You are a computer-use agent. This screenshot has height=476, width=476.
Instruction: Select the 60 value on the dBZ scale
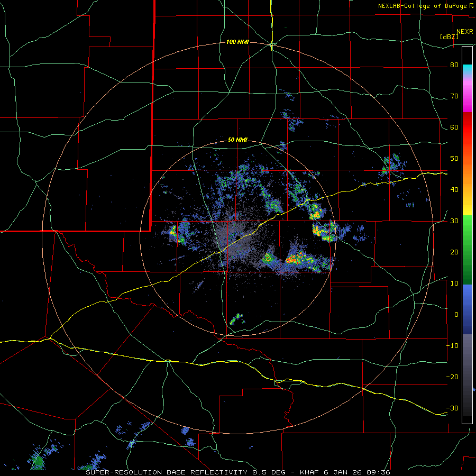[454, 127]
